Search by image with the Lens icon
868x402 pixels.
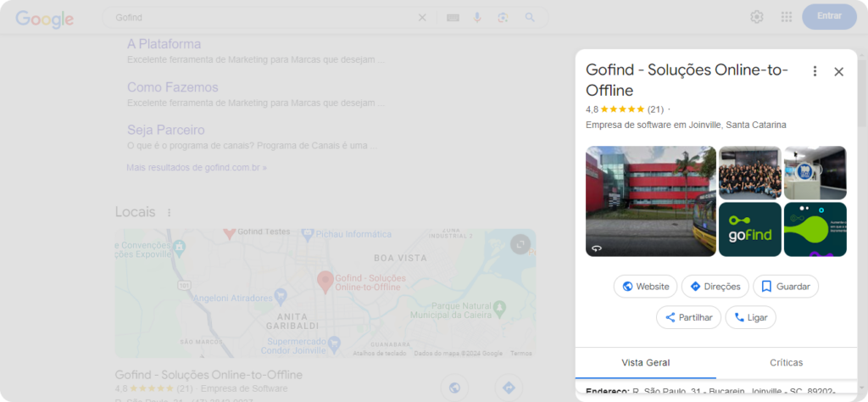coord(503,18)
